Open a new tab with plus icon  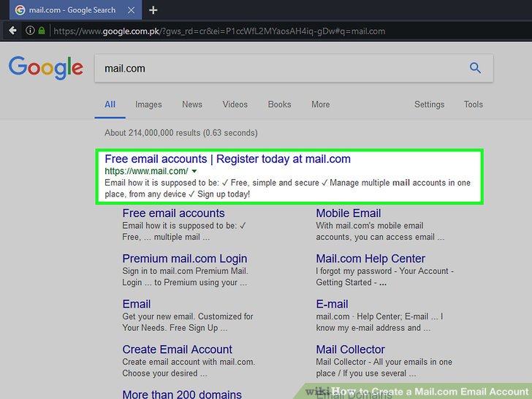point(153,10)
